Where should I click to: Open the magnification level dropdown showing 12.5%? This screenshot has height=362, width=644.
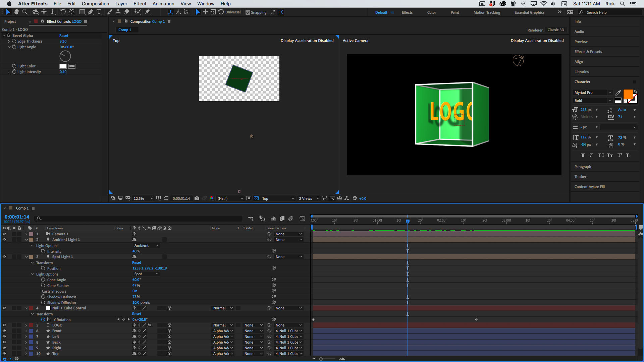[x=142, y=198]
